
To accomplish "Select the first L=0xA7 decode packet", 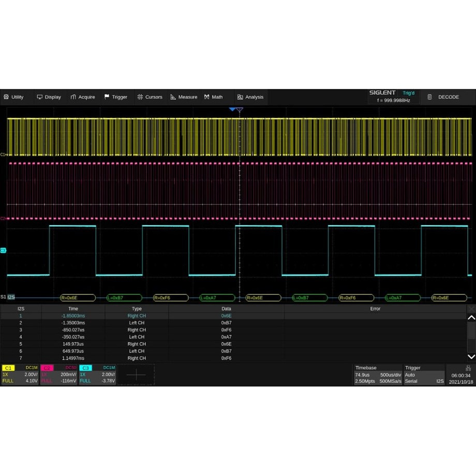I will point(217,298).
